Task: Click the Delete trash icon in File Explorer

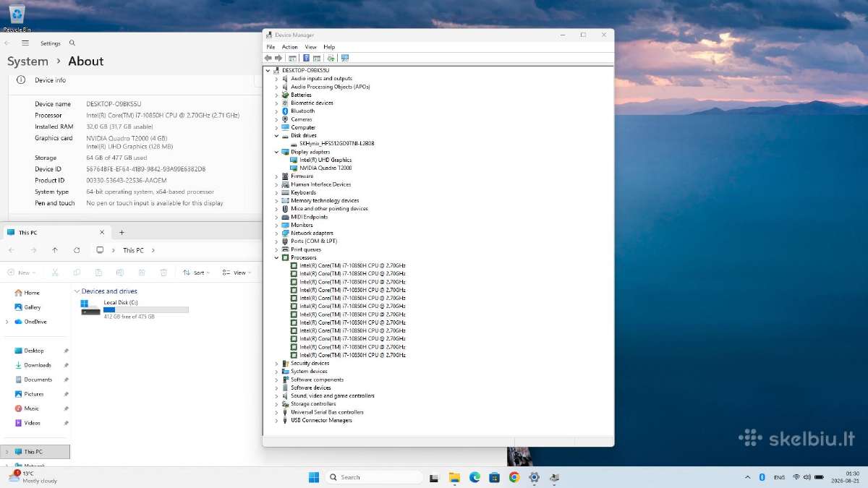Action: [163, 273]
